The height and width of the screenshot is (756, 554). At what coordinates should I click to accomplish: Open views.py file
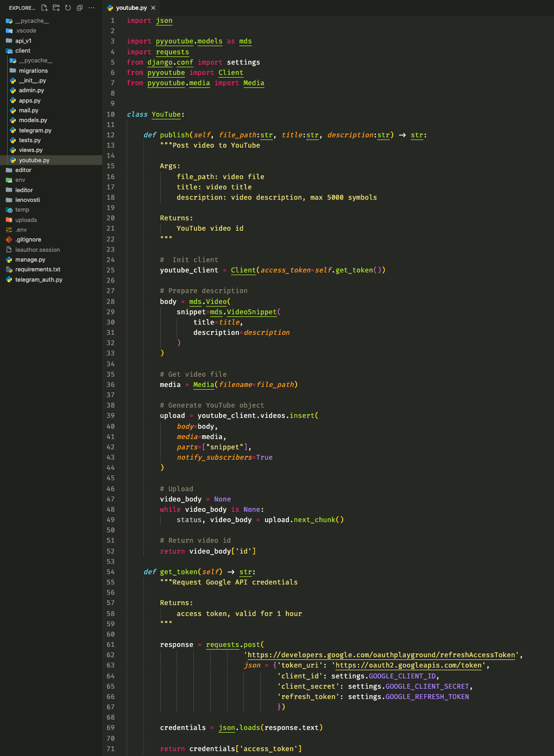pos(51,150)
